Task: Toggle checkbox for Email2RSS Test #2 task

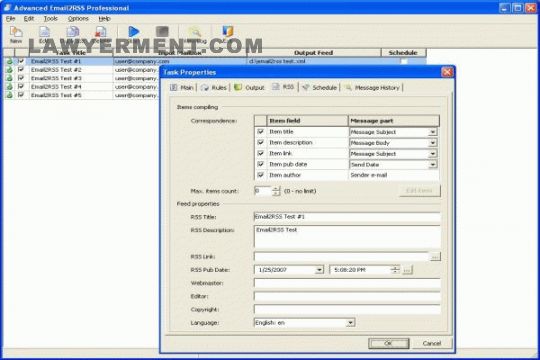Action: tap(21, 70)
